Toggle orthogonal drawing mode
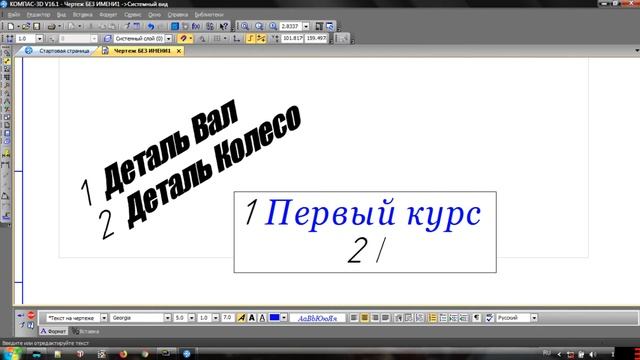Image resolution: width=640 pixels, height=360 pixels. tap(250, 38)
